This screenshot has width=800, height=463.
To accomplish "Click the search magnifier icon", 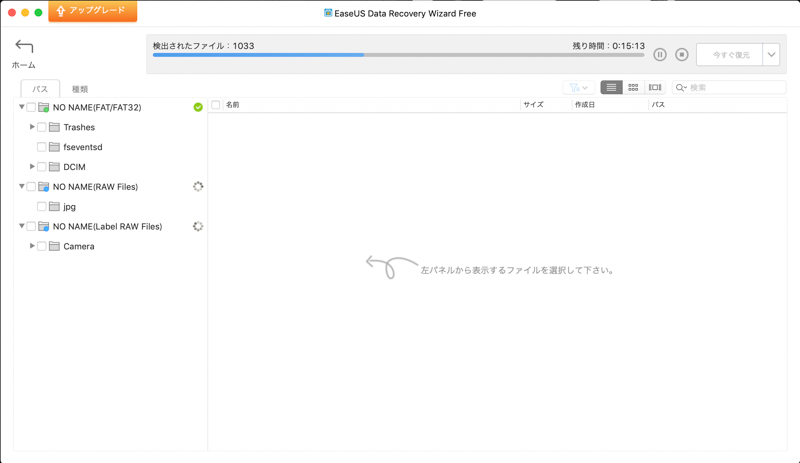I will point(680,88).
